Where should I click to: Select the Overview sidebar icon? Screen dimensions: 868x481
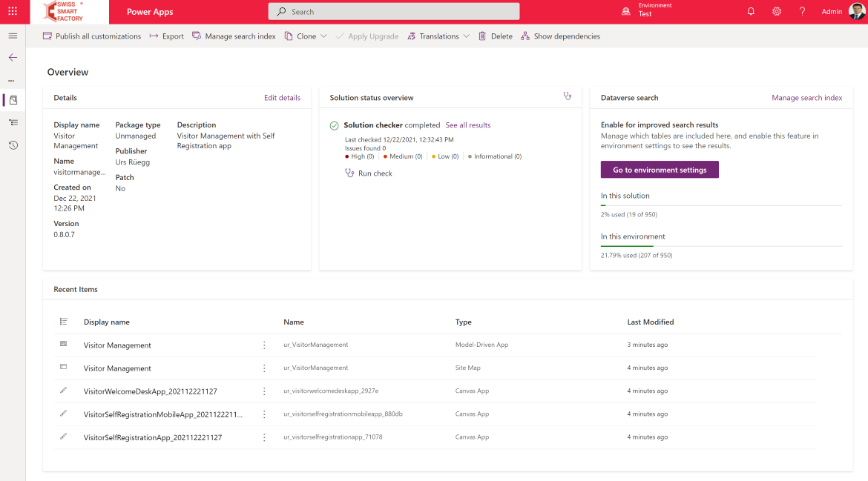click(x=13, y=100)
